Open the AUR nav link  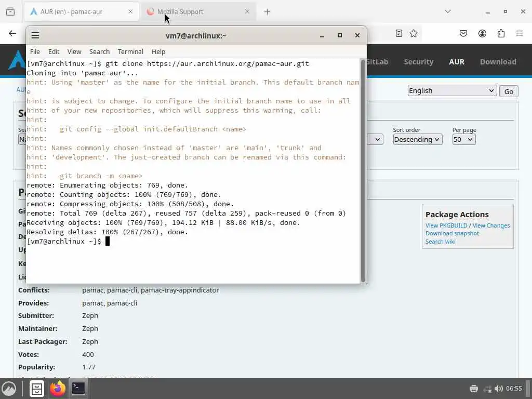457,62
